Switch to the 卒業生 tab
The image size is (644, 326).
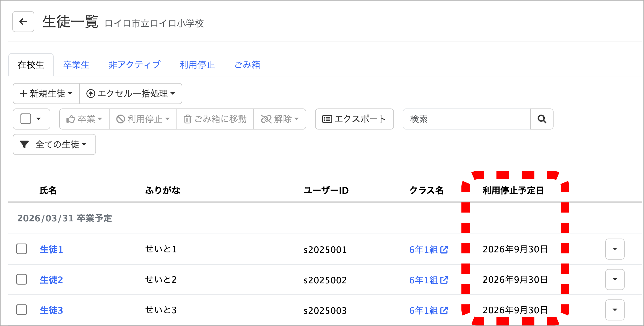(x=76, y=65)
